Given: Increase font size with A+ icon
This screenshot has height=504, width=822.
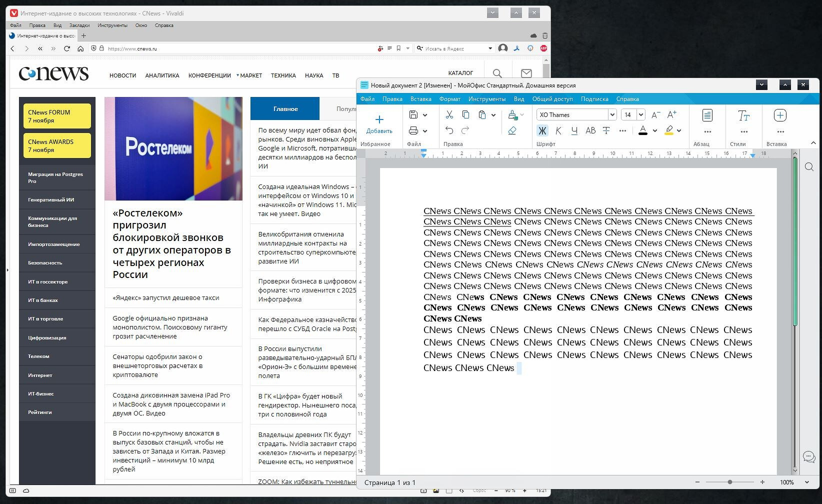Looking at the screenshot, I should (x=671, y=114).
